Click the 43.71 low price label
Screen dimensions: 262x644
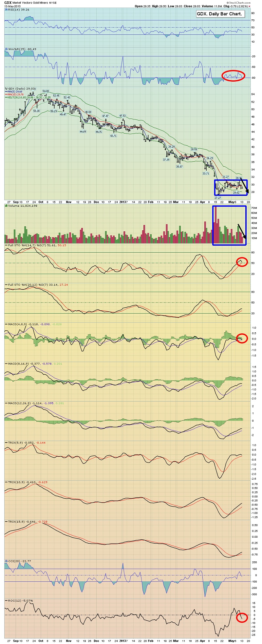point(113,135)
